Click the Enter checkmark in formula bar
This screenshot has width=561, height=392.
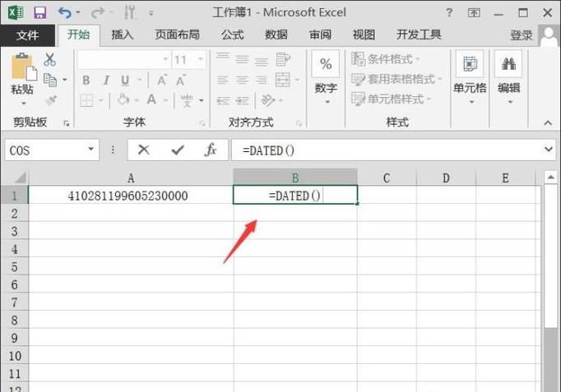[x=178, y=150]
